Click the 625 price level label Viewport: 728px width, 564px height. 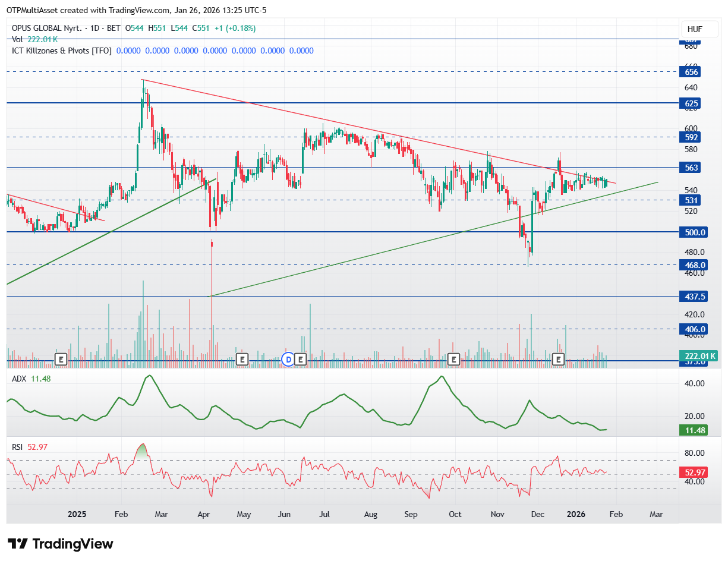[691, 103]
